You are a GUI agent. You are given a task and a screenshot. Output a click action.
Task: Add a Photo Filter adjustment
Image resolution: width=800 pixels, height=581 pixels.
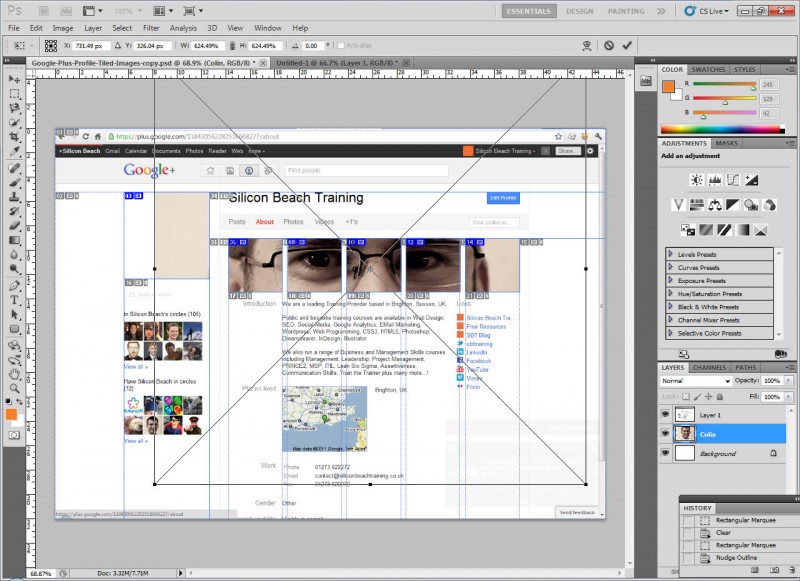pyautogui.click(x=751, y=205)
